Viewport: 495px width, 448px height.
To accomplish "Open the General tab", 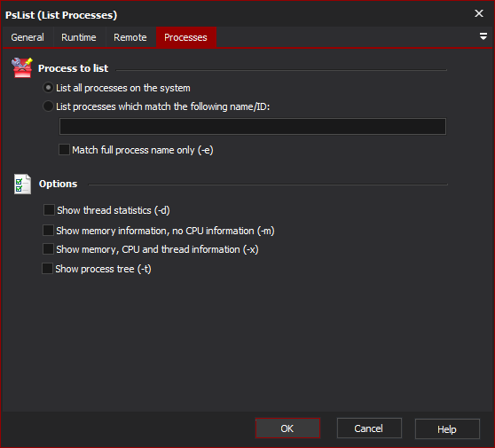I will point(27,37).
